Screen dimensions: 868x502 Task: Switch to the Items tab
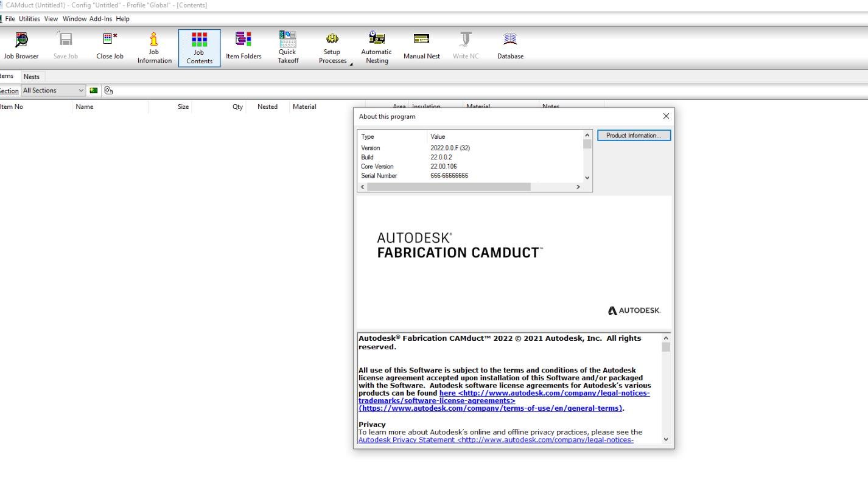pos(7,76)
